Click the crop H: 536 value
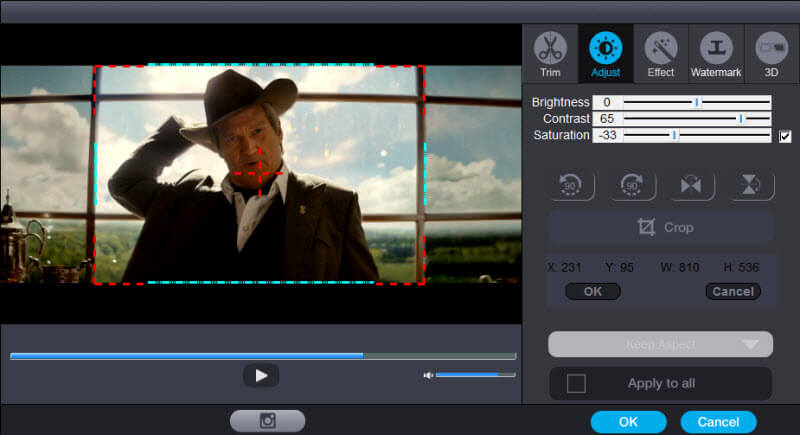The image size is (800, 435). [x=741, y=267]
